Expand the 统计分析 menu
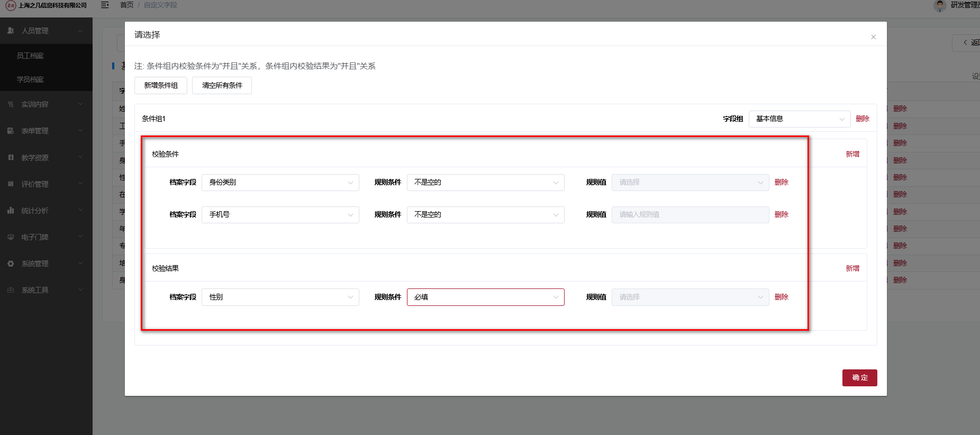The image size is (980, 435). (x=46, y=211)
